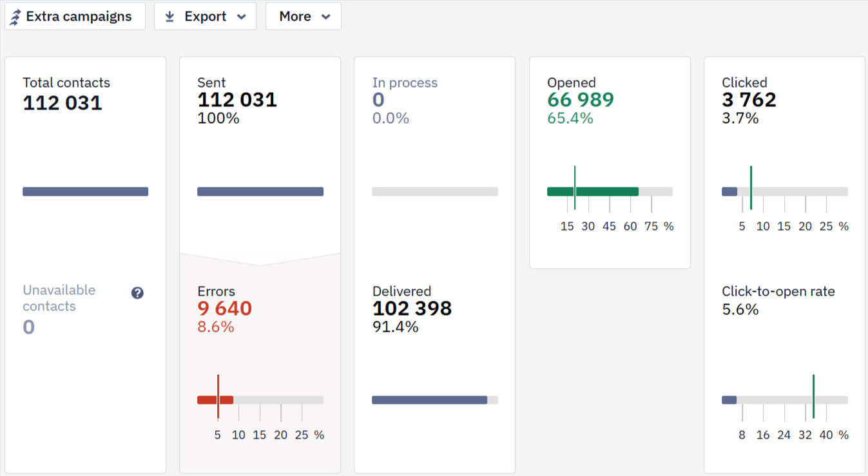Viewport: 868px width, 476px height.
Task: Click the Delivered progress bar
Action: pos(435,400)
